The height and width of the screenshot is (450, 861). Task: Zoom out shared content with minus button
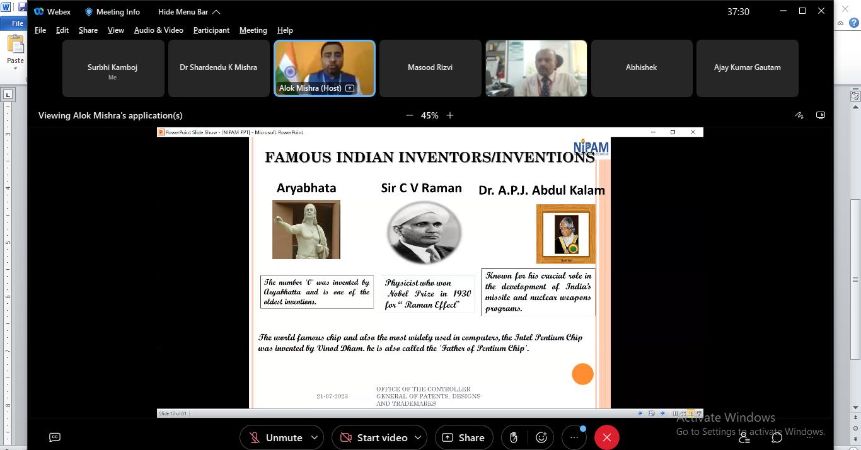click(409, 116)
